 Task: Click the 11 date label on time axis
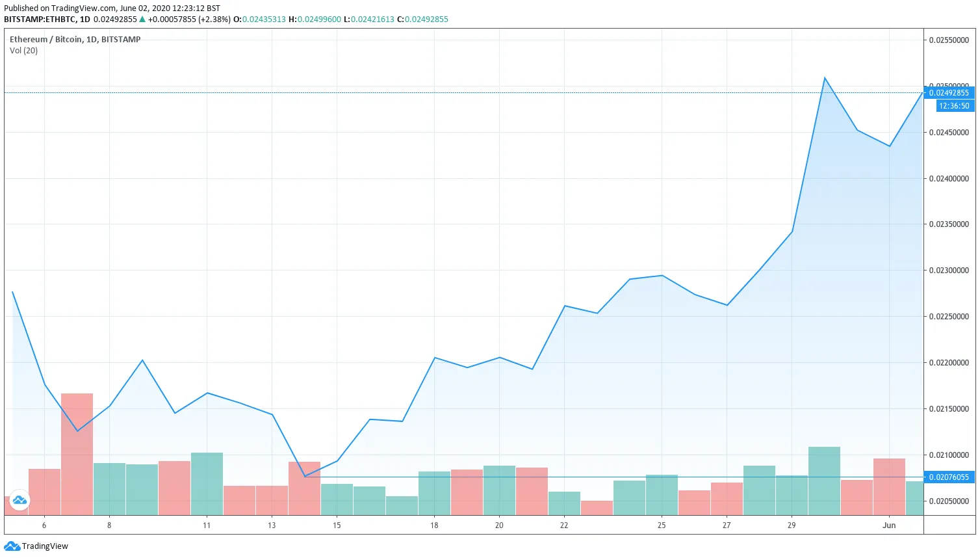point(207,525)
